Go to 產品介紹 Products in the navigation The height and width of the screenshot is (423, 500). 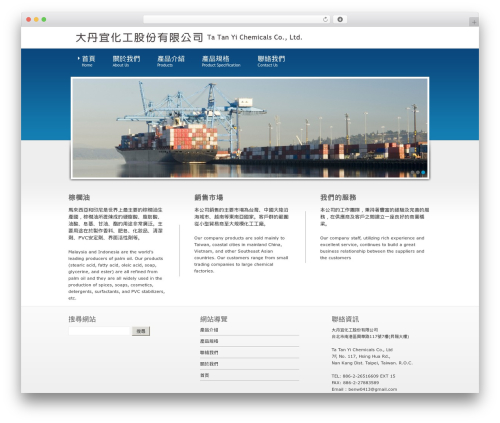[x=171, y=61]
